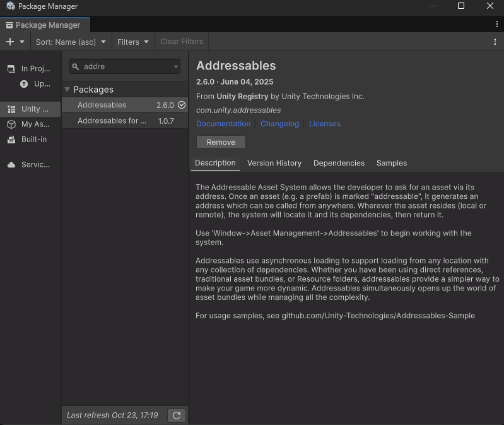Click the Unity Registry source text
504x425 pixels.
(242, 97)
